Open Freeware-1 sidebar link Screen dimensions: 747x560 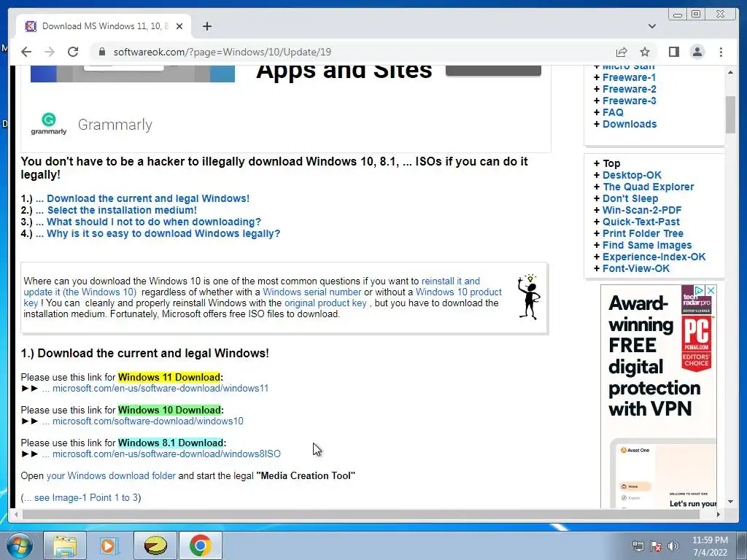629,77
